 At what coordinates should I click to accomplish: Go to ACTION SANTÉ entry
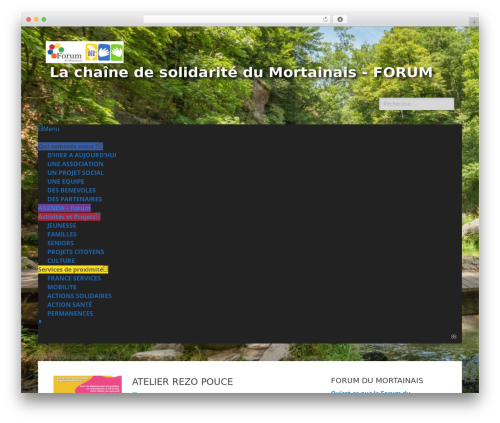[70, 305]
